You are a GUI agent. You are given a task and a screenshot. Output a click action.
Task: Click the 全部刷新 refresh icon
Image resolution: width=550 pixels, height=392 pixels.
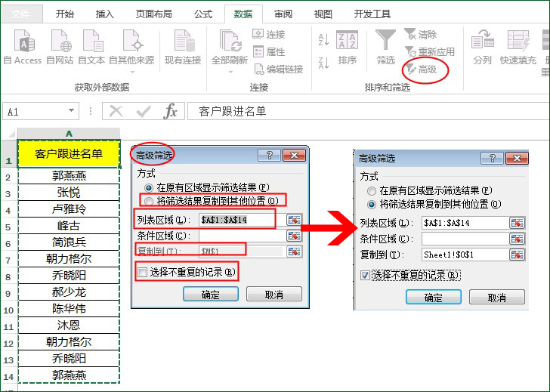coord(230,51)
